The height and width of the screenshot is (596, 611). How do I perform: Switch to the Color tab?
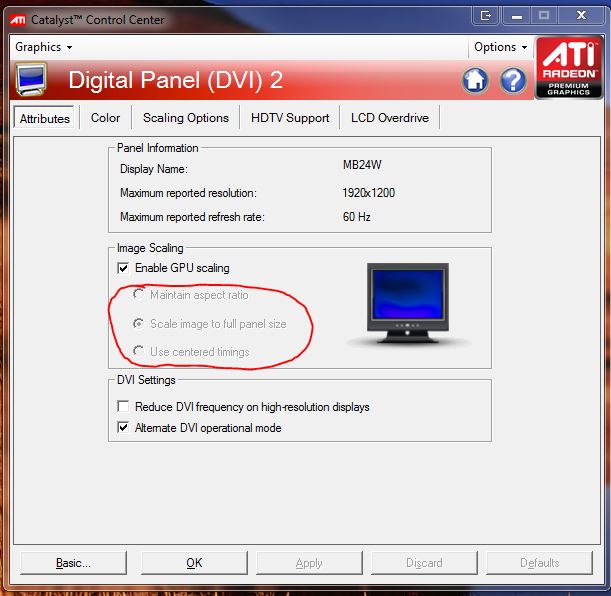(105, 118)
